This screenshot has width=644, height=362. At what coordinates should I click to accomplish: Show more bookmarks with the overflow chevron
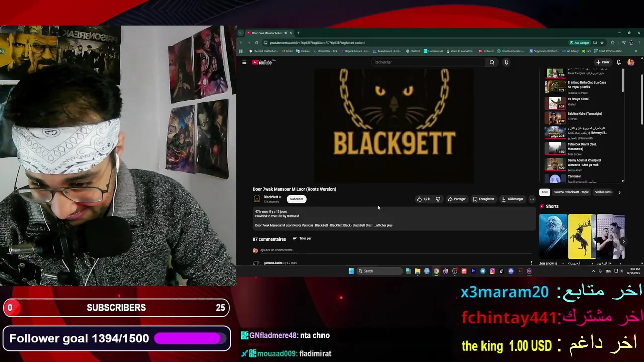pyautogui.click(x=636, y=51)
